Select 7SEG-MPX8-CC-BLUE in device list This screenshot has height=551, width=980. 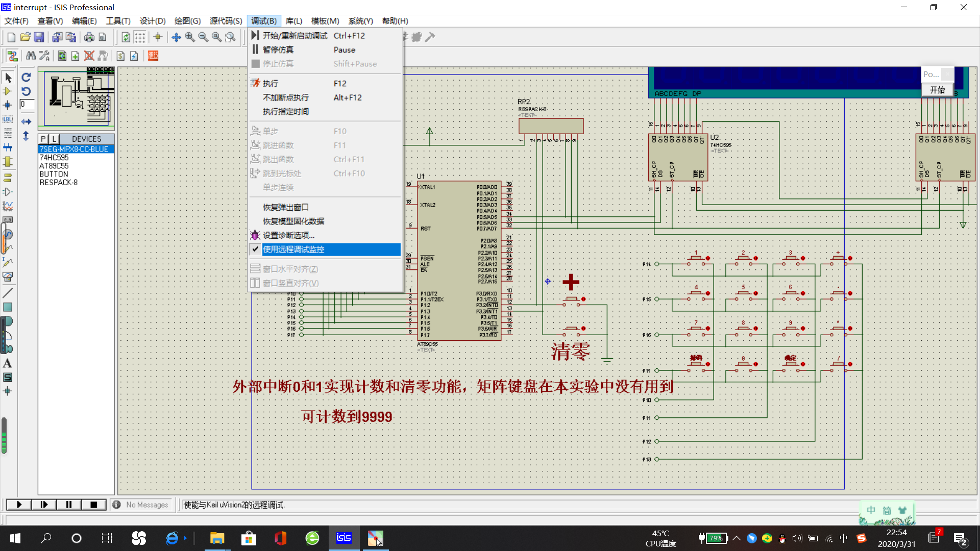76,149
